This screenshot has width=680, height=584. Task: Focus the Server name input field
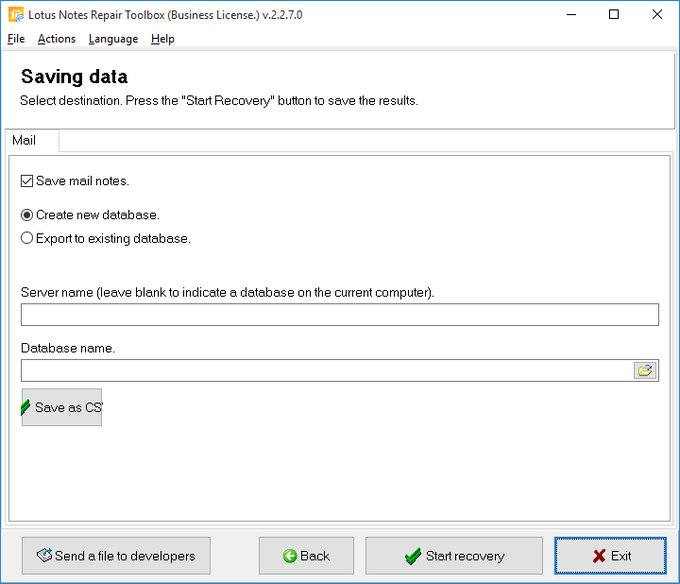pyautogui.click(x=340, y=315)
